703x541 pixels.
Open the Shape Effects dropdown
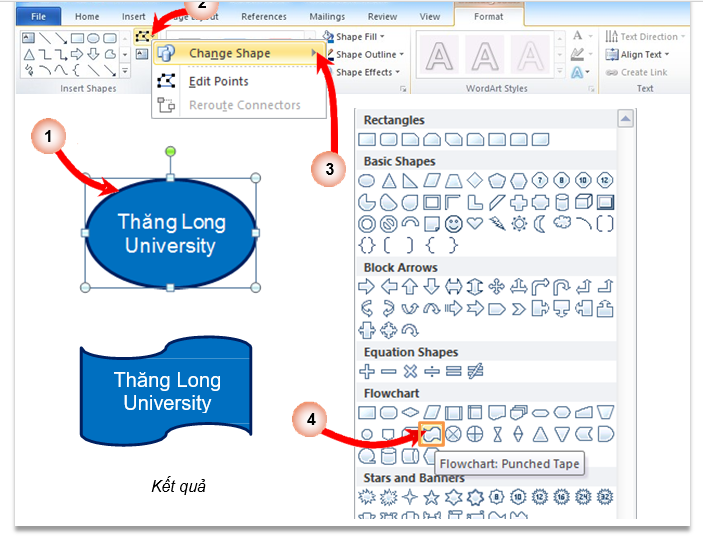pos(366,72)
